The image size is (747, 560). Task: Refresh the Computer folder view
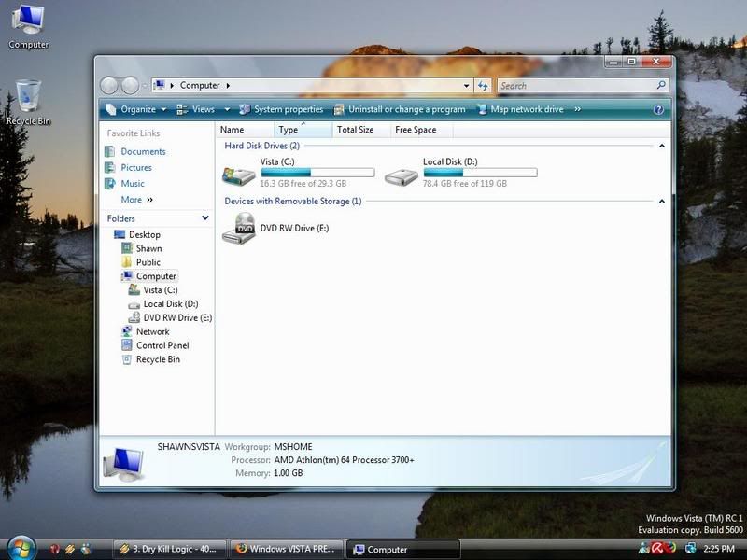pyautogui.click(x=483, y=86)
